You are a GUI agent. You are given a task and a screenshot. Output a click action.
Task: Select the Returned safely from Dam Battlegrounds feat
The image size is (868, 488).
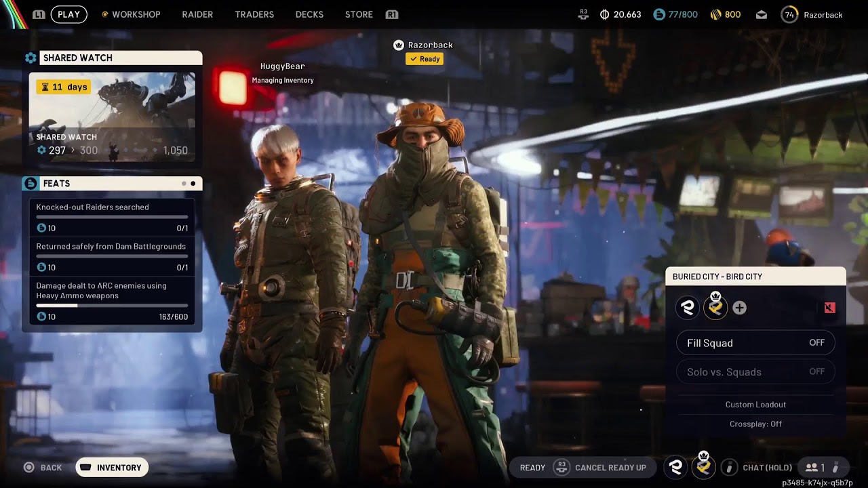(x=112, y=257)
